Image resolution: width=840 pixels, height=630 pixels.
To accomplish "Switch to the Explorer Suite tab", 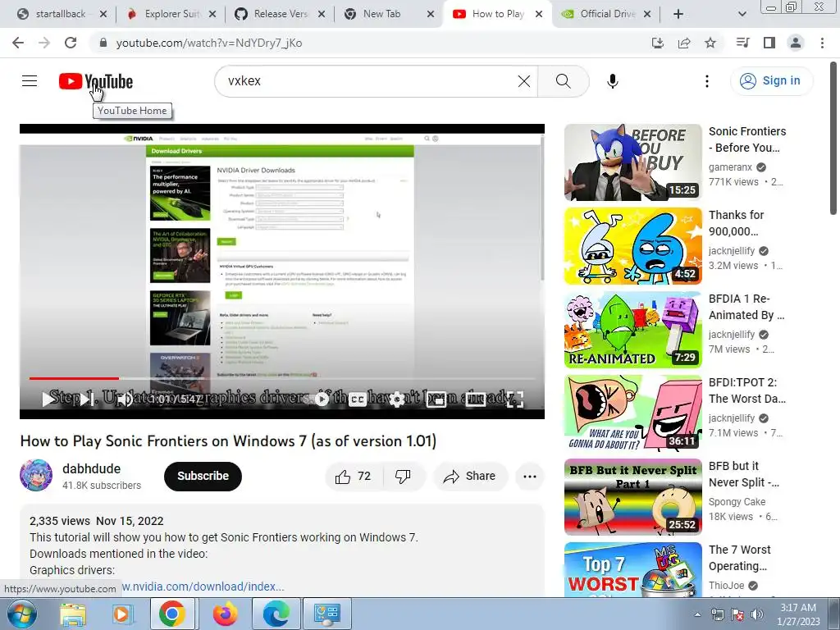I will tap(171, 14).
